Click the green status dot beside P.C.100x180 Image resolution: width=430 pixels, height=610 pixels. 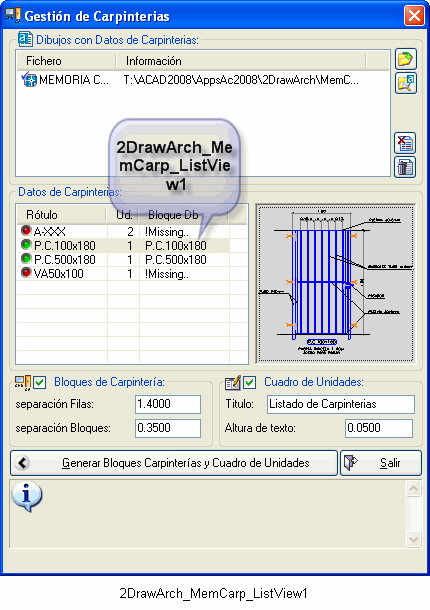pos(26,245)
